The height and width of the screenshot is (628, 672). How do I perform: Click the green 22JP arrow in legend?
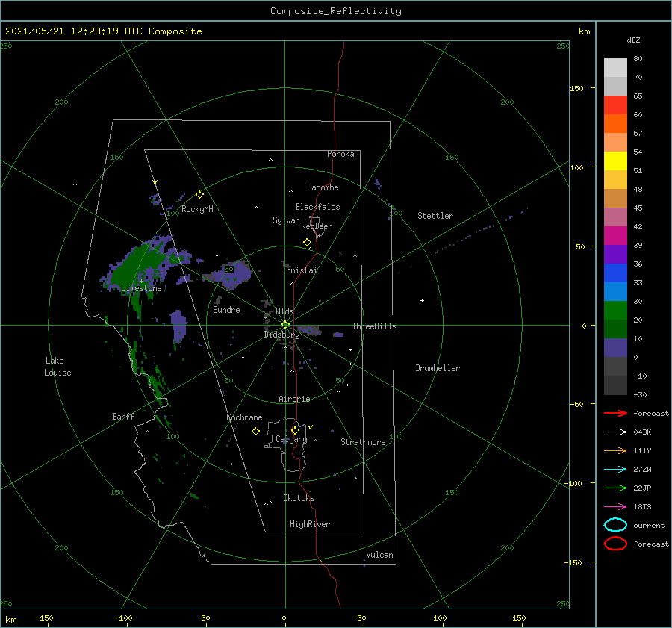[615, 488]
